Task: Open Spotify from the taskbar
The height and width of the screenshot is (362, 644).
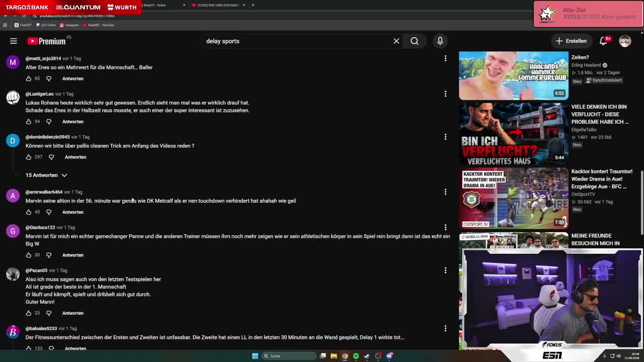Action: tap(356, 356)
